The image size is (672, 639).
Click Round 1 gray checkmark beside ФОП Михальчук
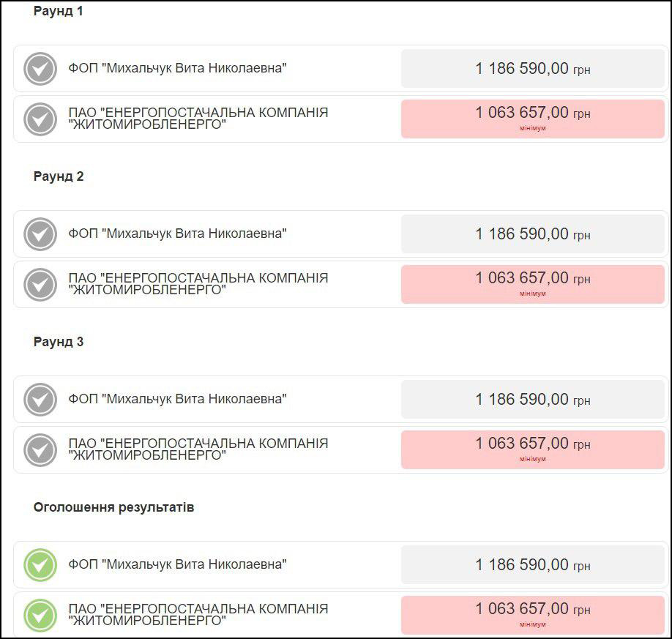pyautogui.click(x=40, y=69)
